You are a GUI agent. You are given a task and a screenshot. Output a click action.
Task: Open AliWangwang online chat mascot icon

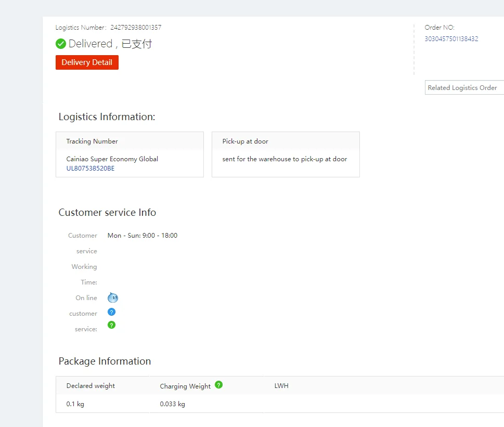(112, 298)
